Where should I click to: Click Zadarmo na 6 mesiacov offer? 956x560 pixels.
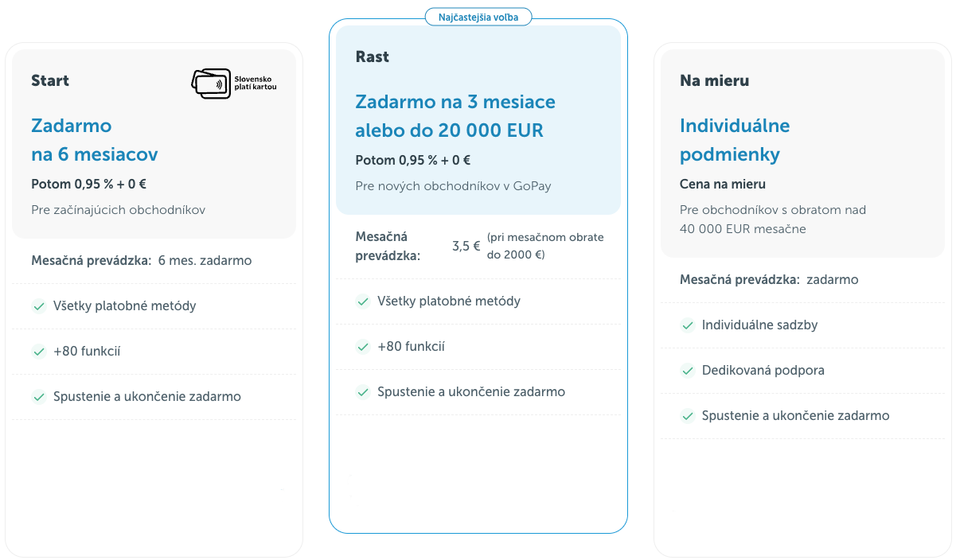94,140
